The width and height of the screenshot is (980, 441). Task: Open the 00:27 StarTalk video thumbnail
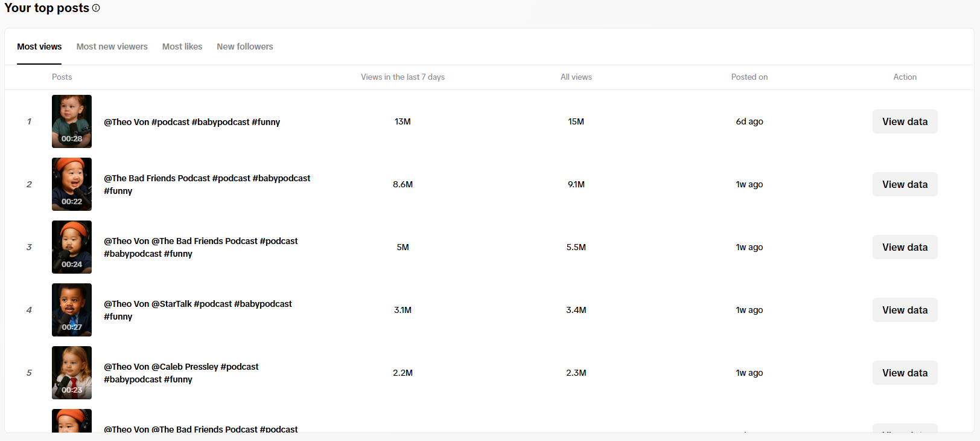coord(72,310)
